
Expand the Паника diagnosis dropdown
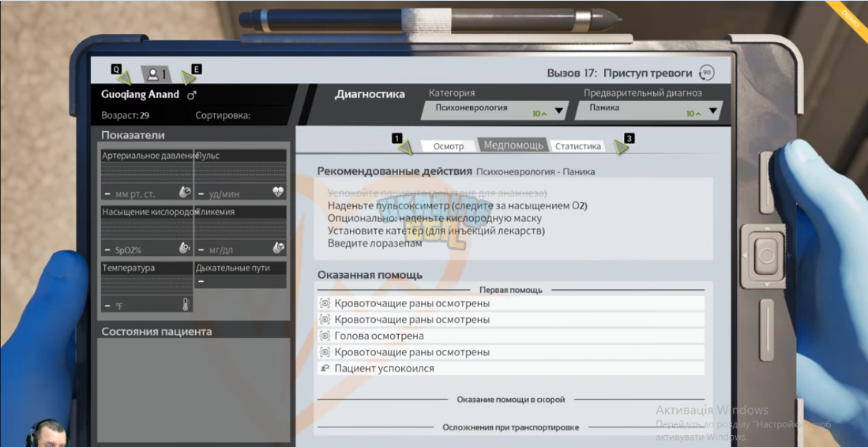pos(648,111)
